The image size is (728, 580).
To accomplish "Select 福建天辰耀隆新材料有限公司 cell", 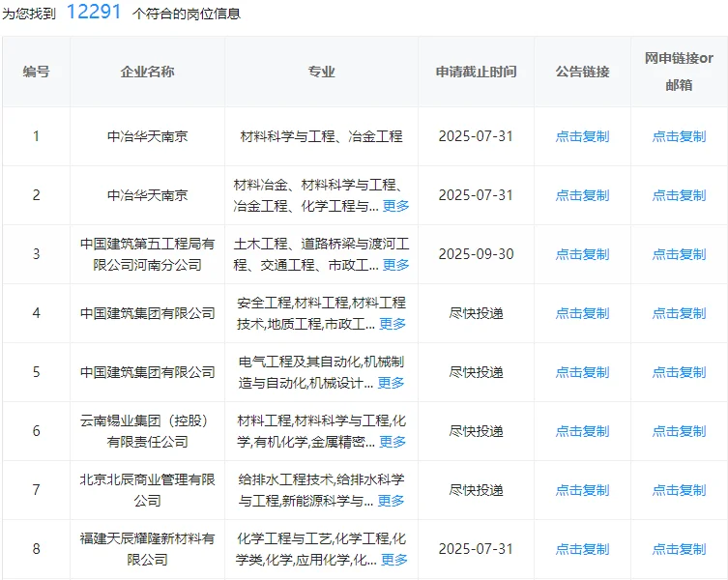I will (147, 549).
